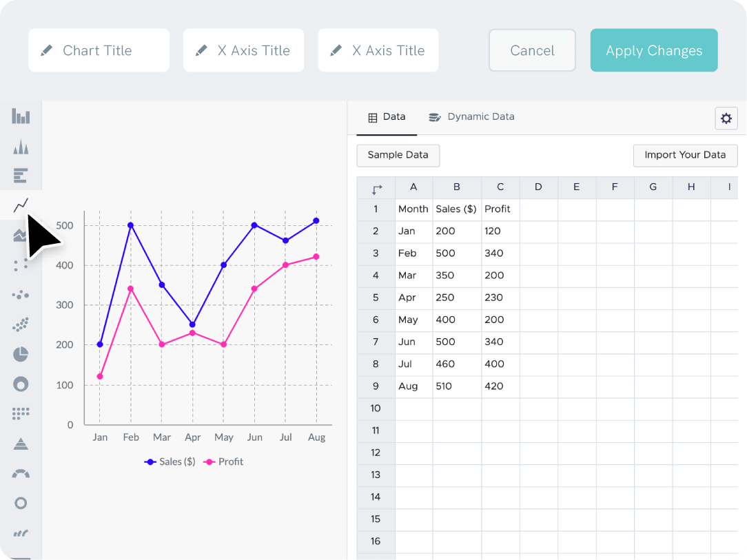Select the '460' cell
This screenshot has height=560, width=747.
click(x=457, y=364)
